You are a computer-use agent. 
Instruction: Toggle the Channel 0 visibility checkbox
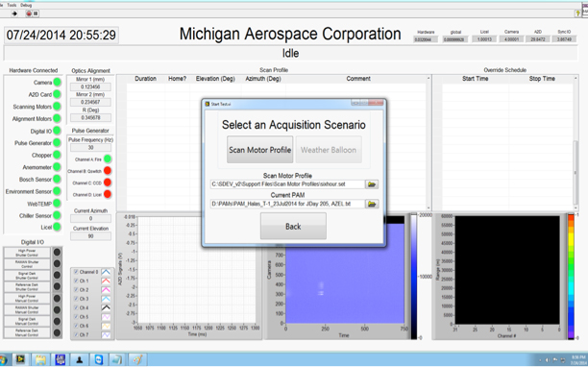[x=76, y=272]
